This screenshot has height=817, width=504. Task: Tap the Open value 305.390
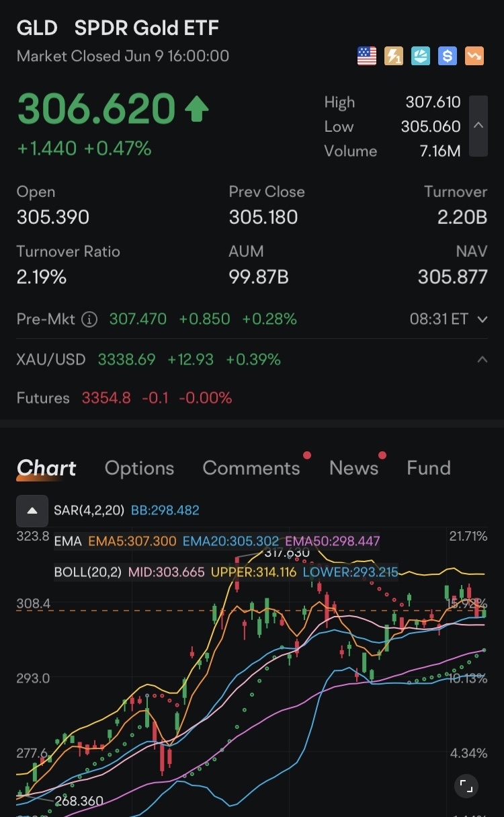(x=53, y=217)
